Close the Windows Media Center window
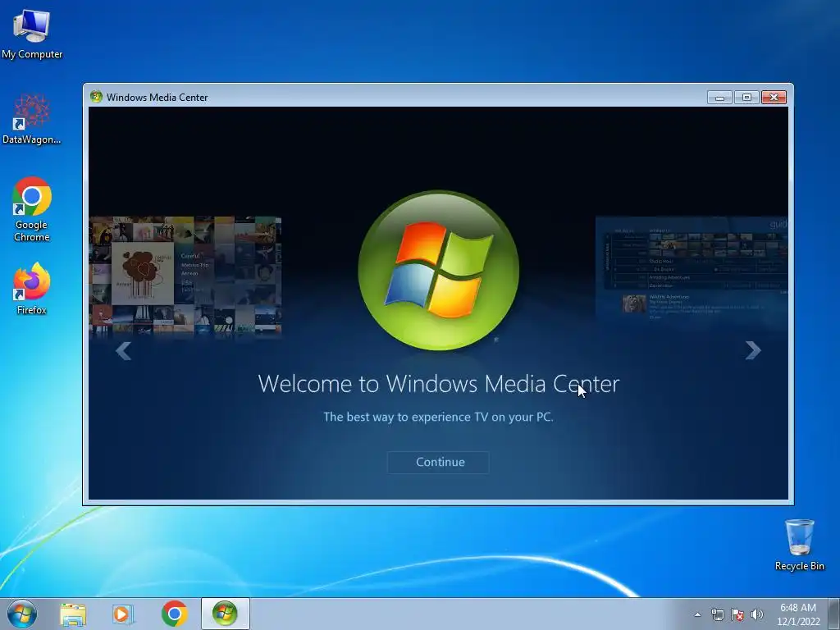Image resolution: width=840 pixels, height=630 pixels. [x=774, y=98]
